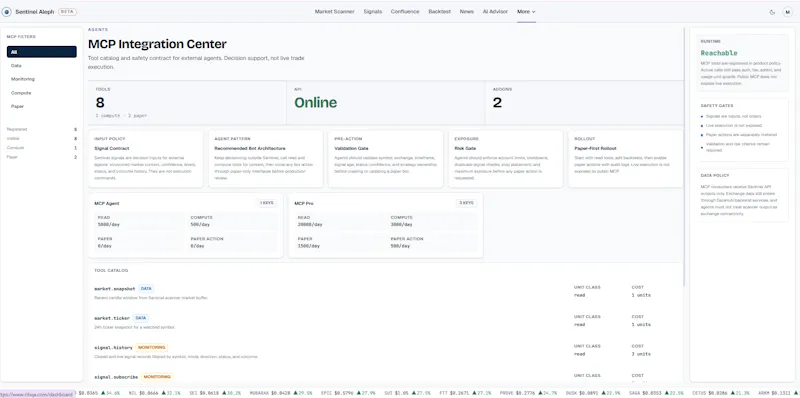The image size is (800, 398).
Task: Click the 3 units cost for signal.history
Action: tap(641, 354)
